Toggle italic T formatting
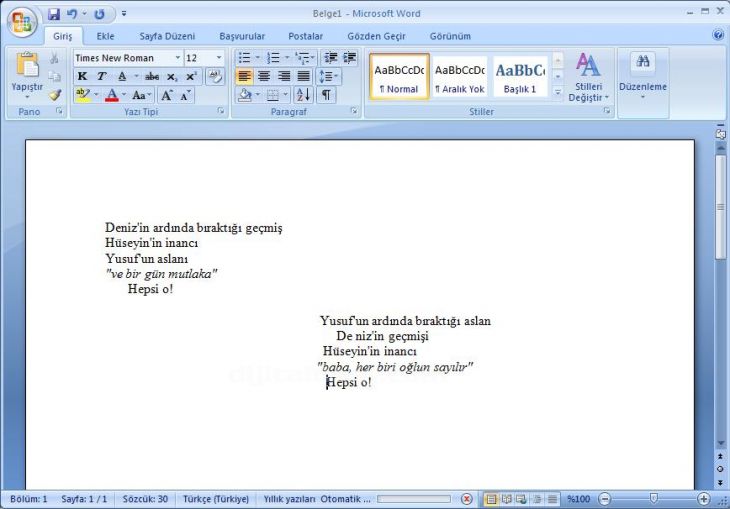This screenshot has height=509, width=730. click(x=101, y=76)
